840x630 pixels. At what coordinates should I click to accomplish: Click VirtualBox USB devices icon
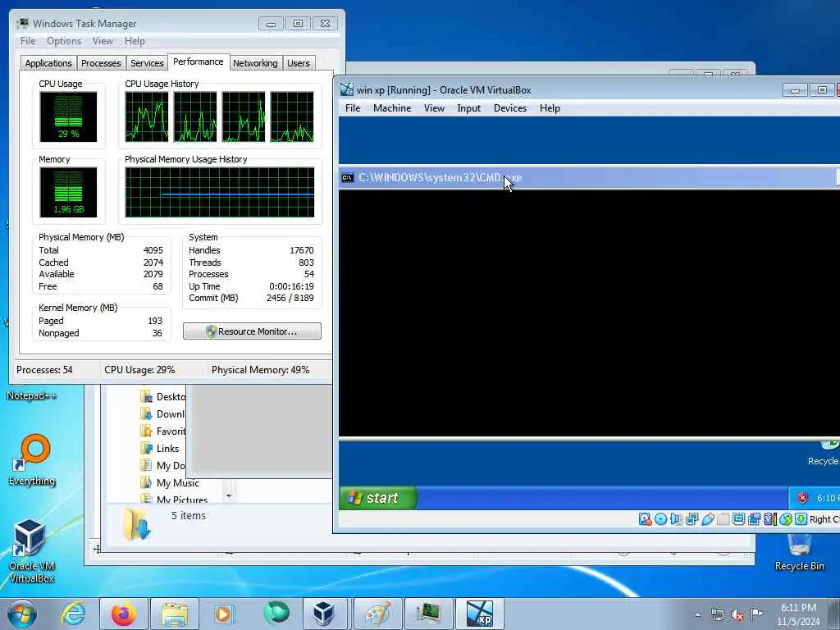pyautogui.click(x=707, y=518)
